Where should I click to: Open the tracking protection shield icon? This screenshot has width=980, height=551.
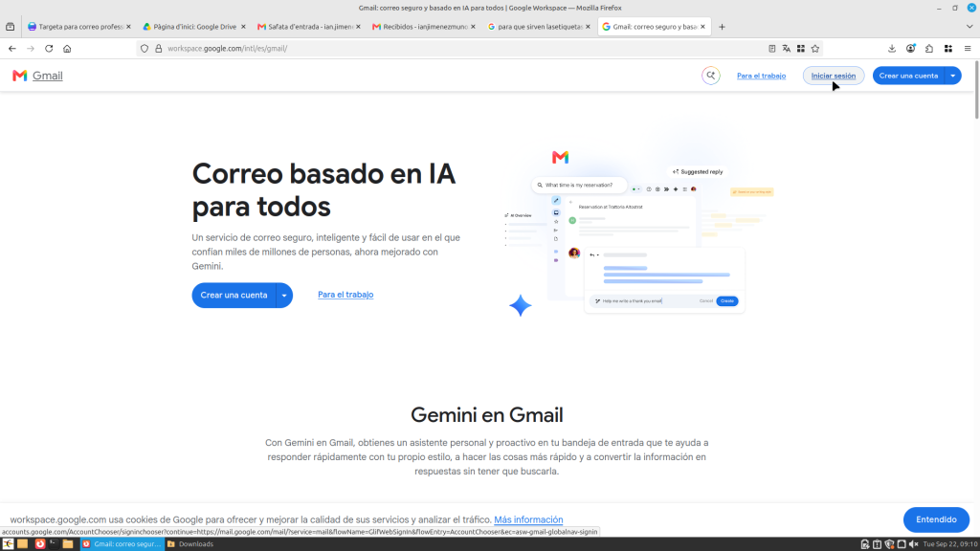pos(145,48)
